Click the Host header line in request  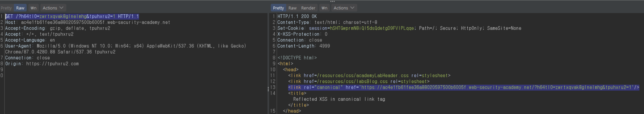tap(88, 22)
